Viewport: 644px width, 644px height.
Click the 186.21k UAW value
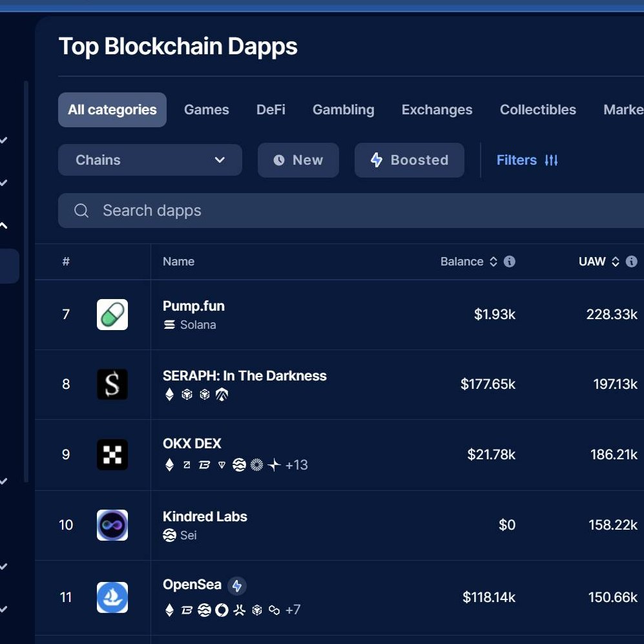(x=614, y=454)
